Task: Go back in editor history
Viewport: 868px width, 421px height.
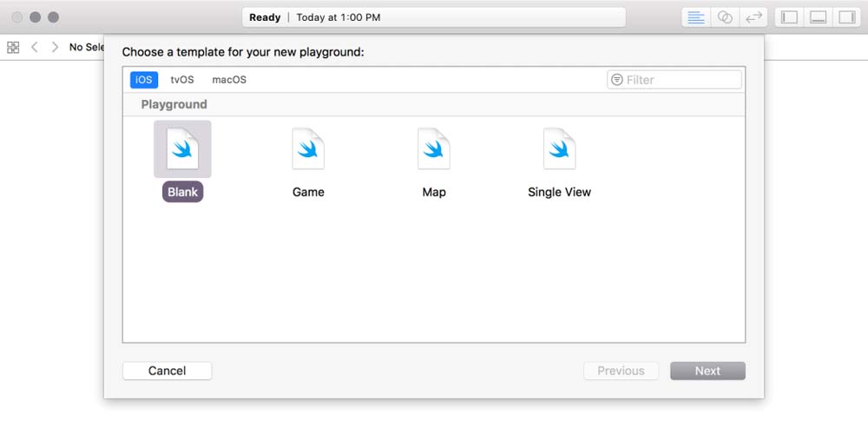Action: tap(35, 47)
